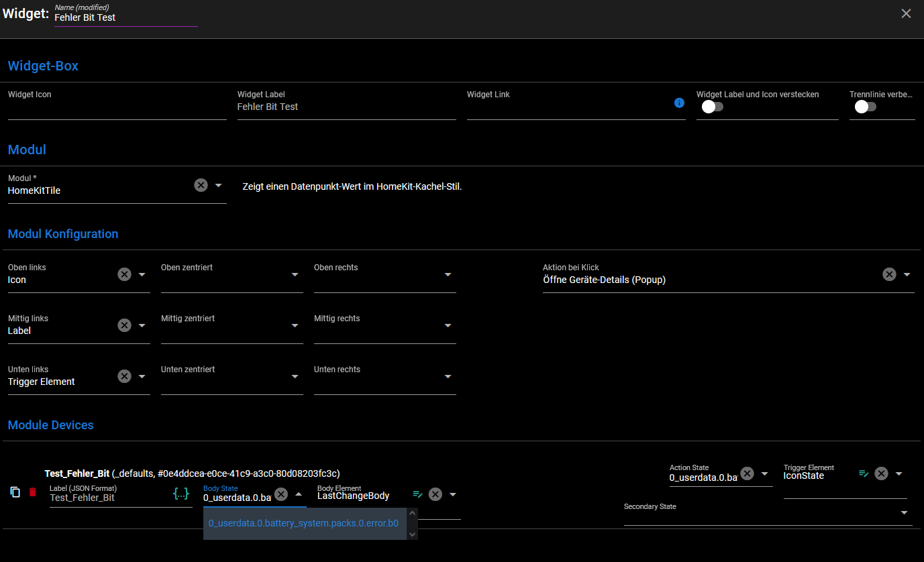Edit the Body Element list
924x562 pixels.
point(417,494)
